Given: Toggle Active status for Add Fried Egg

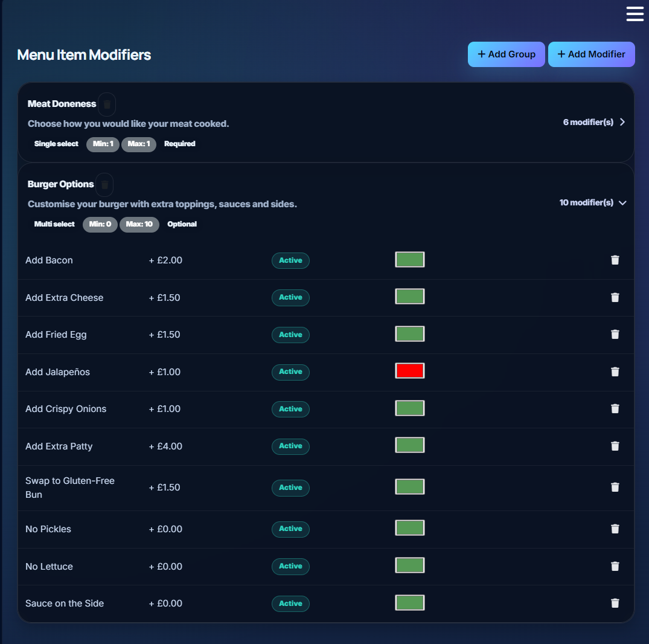Looking at the screenshot, I should (x=290, y=335).
